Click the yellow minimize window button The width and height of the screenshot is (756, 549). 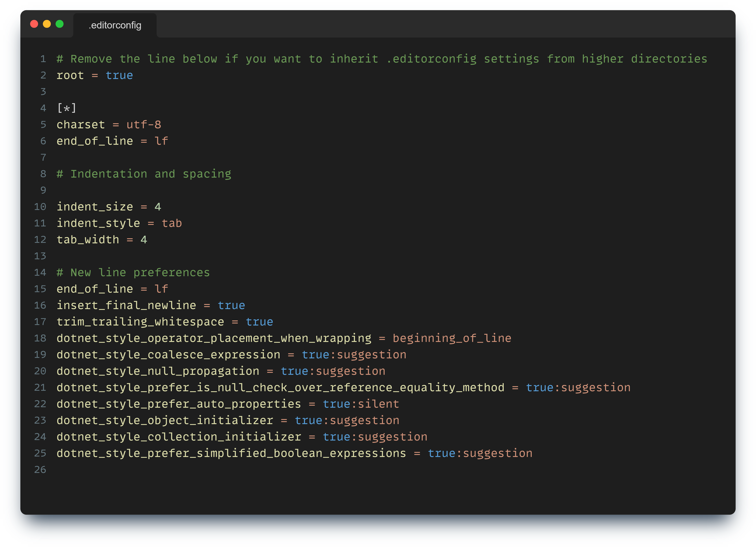point(47,24)
